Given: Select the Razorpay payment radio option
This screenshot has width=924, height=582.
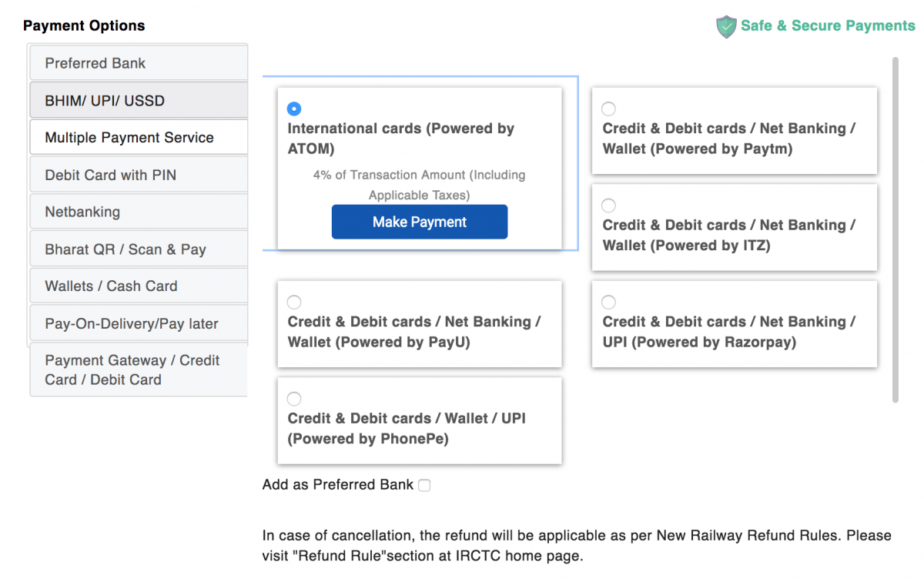Looking at the screenshot, I should tap(608, 302).
